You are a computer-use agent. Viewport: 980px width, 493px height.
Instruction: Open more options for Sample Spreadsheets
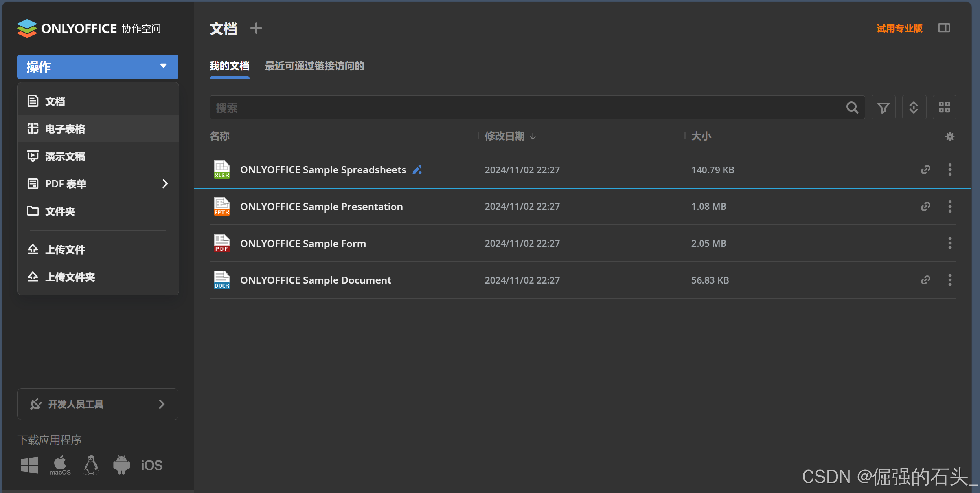coord(950,170)
